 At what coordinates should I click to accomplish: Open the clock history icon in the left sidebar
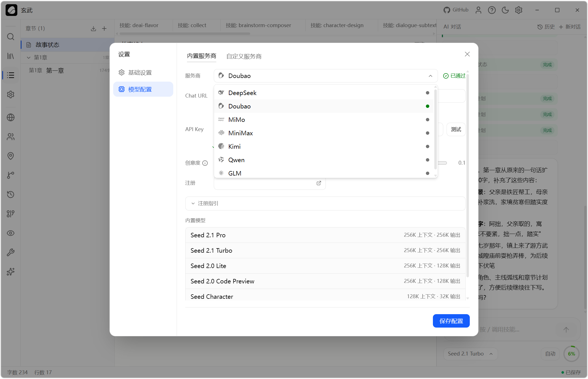(x=11, y=195)
